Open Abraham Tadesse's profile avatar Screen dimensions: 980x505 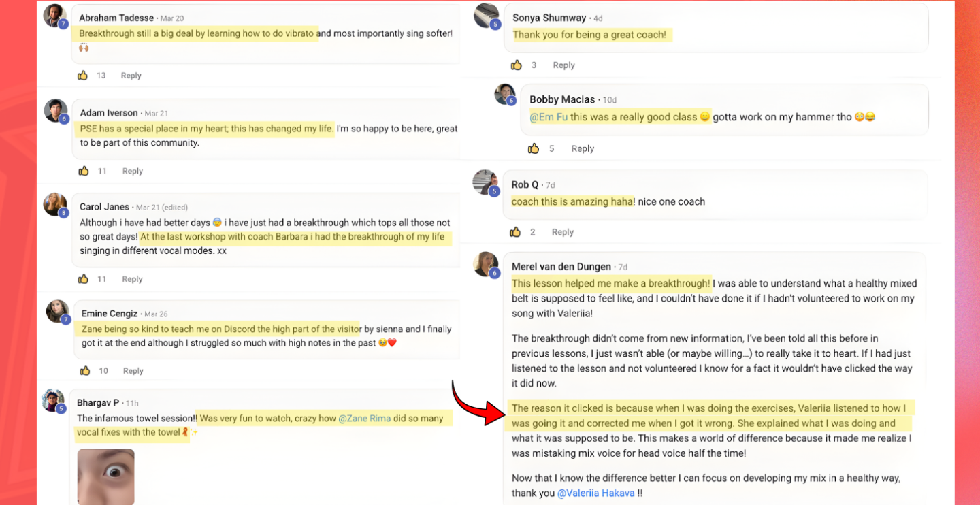[x=54, y=15]
